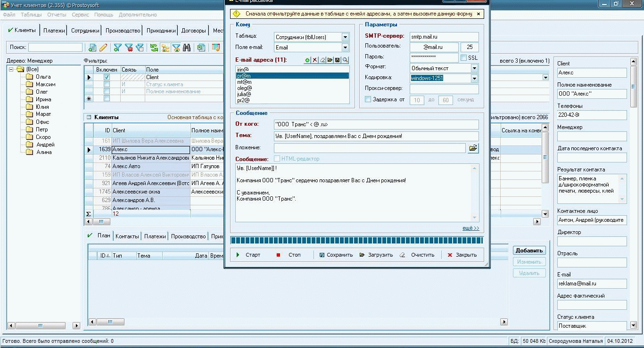
Task: Click the Старт button
Action: pyautogui.click(x=248, y=255)
